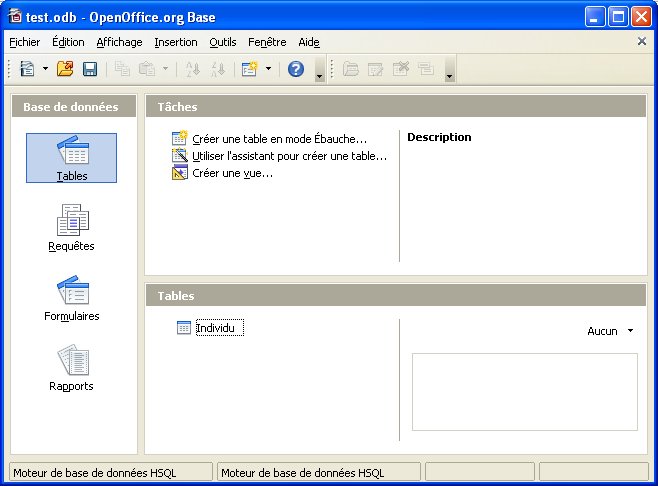The image size is (658, 486).
Task: Click the empty preview pane box
Action: 525,392
